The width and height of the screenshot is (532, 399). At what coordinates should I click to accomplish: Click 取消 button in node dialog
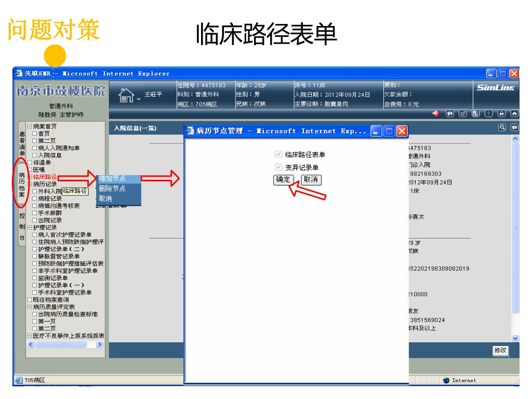tap(311, 179)
